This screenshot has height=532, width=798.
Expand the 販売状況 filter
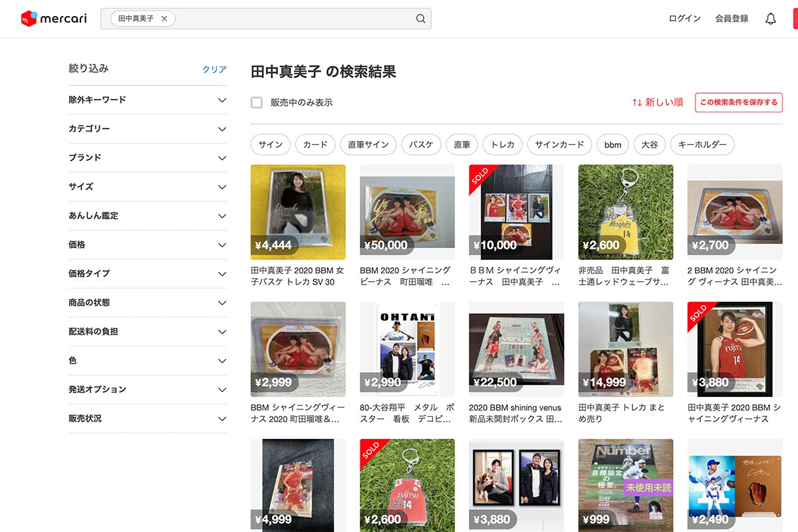point(222,419)
